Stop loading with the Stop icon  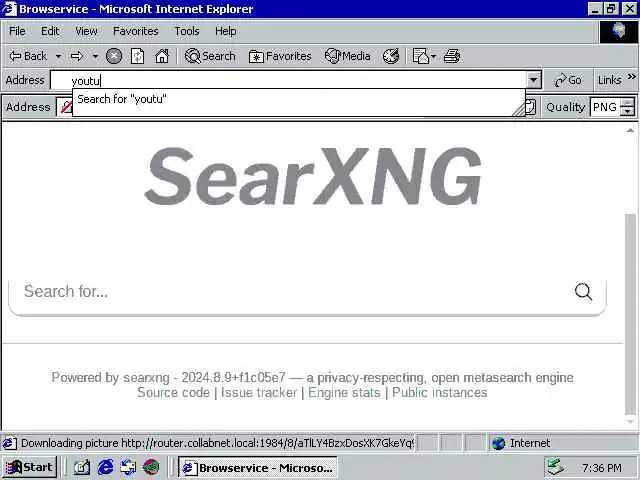114,56
